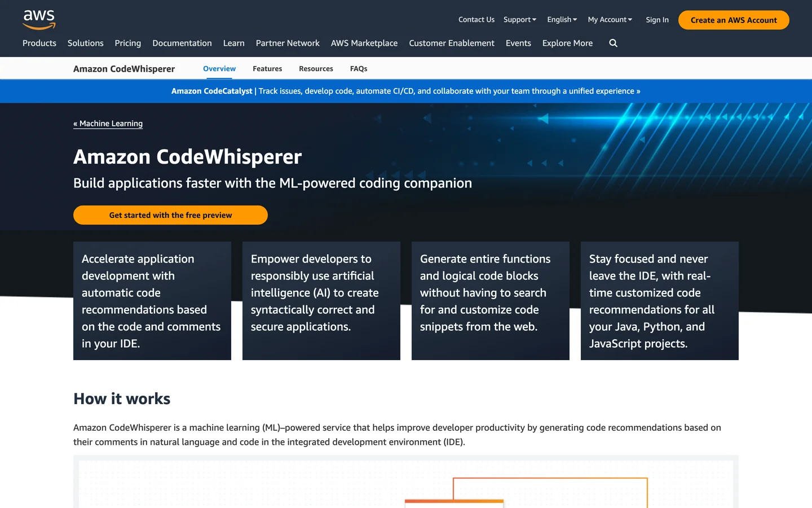Expand the My Account dropdown
Screen dimensions: 812x508
610,19
